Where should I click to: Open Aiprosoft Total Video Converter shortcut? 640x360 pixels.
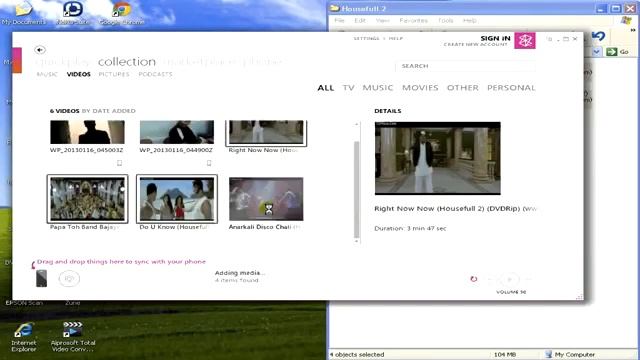73,337
